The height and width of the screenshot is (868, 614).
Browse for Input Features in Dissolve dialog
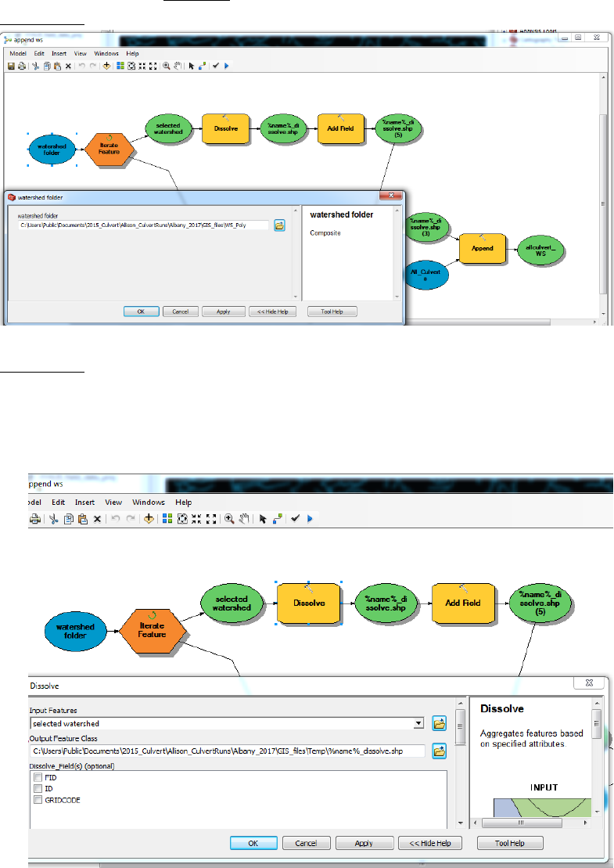coord(440,723)
